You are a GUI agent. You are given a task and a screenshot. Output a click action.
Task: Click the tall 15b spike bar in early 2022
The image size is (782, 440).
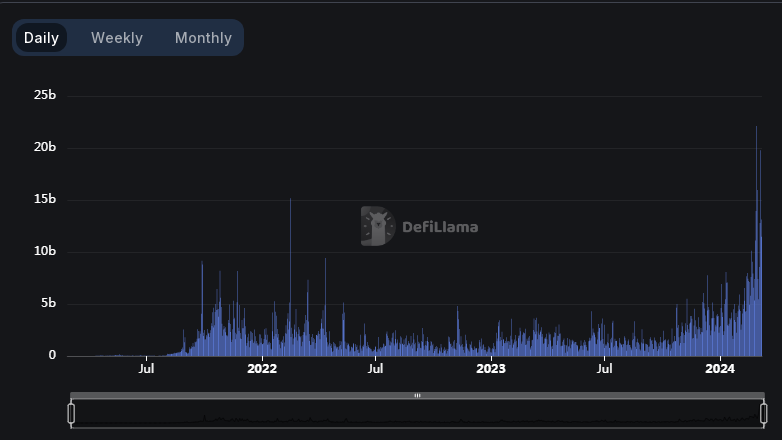point(291,277)
